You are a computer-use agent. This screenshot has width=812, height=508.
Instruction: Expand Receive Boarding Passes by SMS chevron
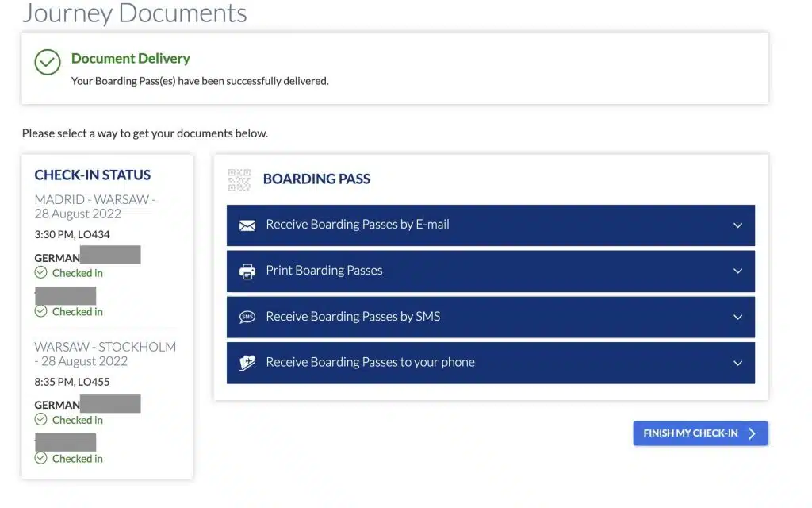(737, 317)
